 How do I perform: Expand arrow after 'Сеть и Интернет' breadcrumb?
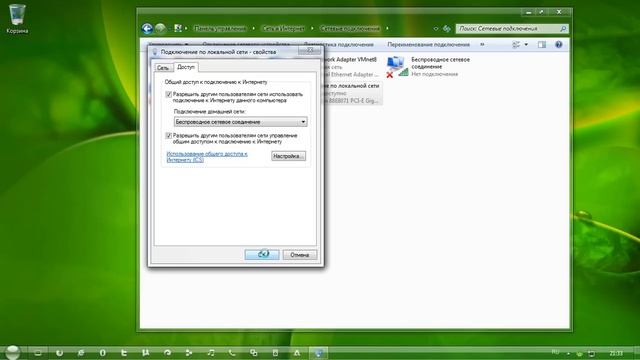point(312,28)
